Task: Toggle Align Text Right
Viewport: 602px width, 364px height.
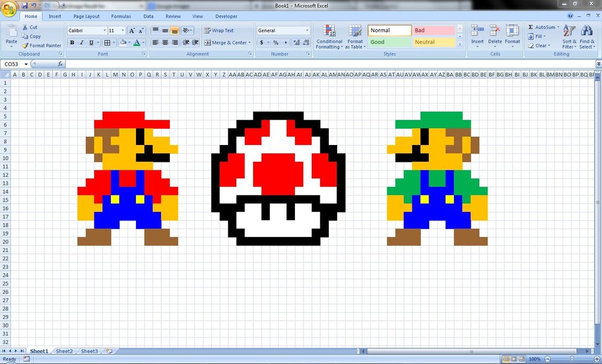Action: (175, 43)
